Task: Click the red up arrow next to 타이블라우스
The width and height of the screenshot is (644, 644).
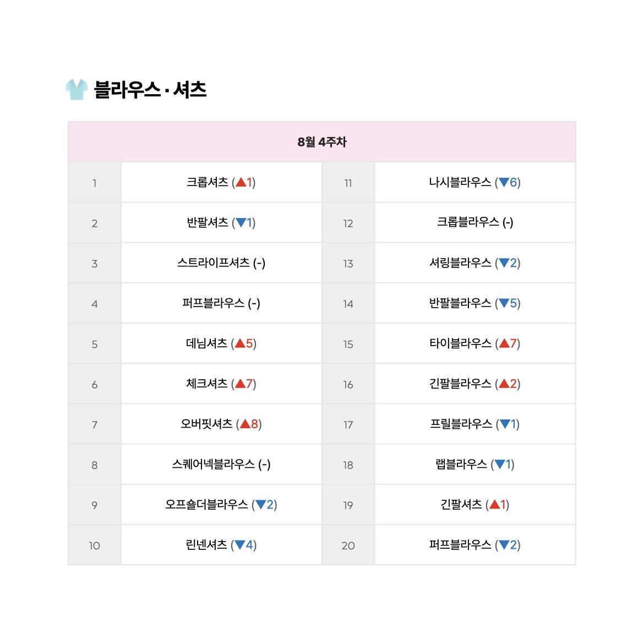Action: click(504, 343)
